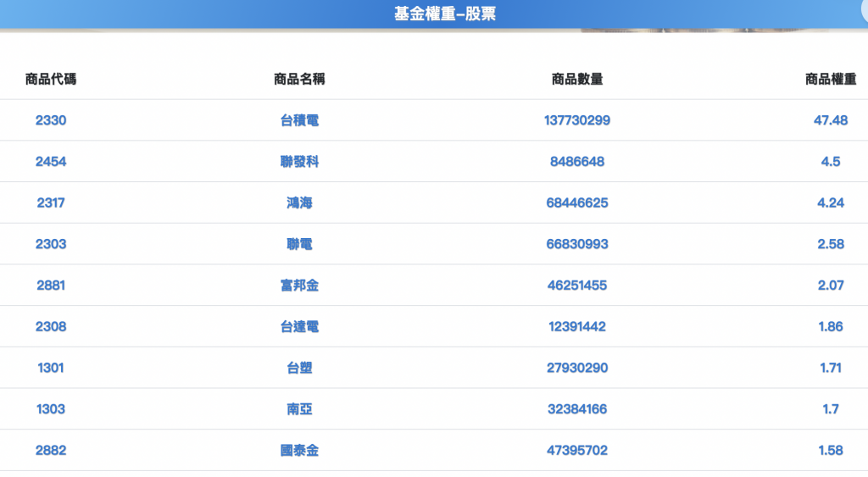Click stock name 國泰金
868x477 pixels.
299,450
